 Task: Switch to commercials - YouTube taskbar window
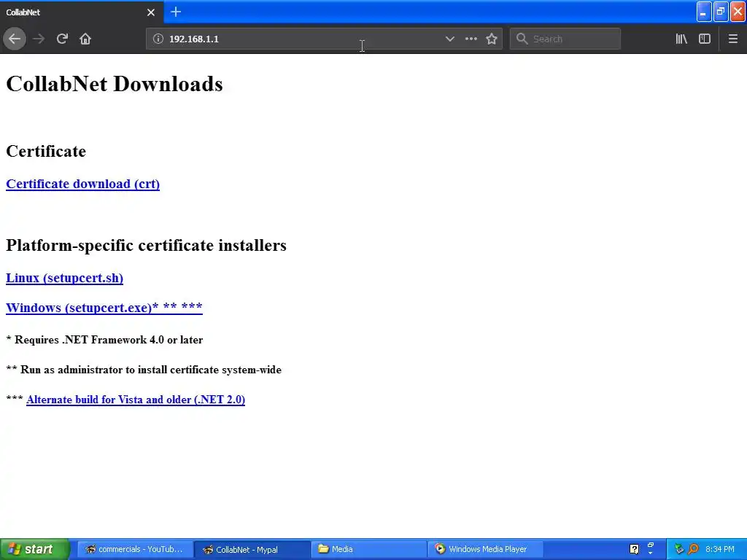135,549
